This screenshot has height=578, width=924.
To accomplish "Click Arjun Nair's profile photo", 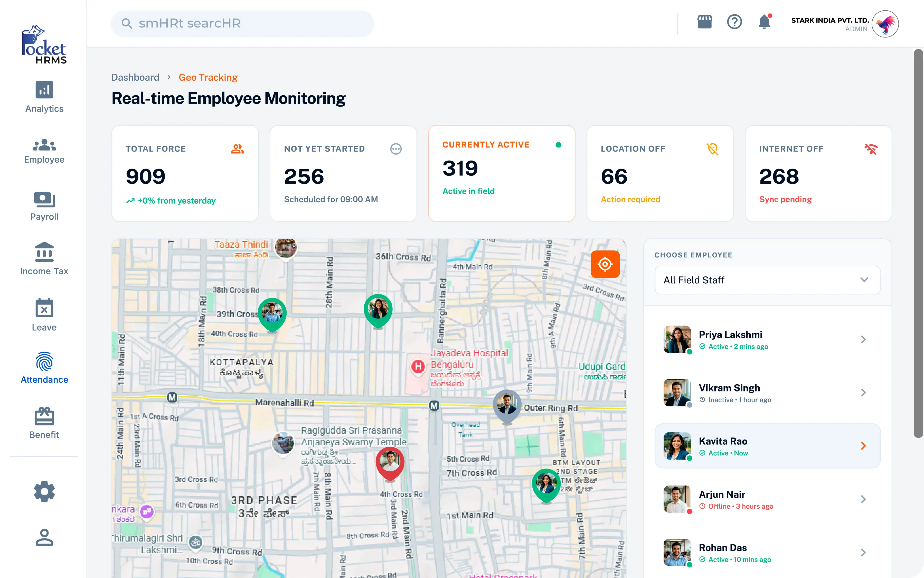I will coord(677,499).
